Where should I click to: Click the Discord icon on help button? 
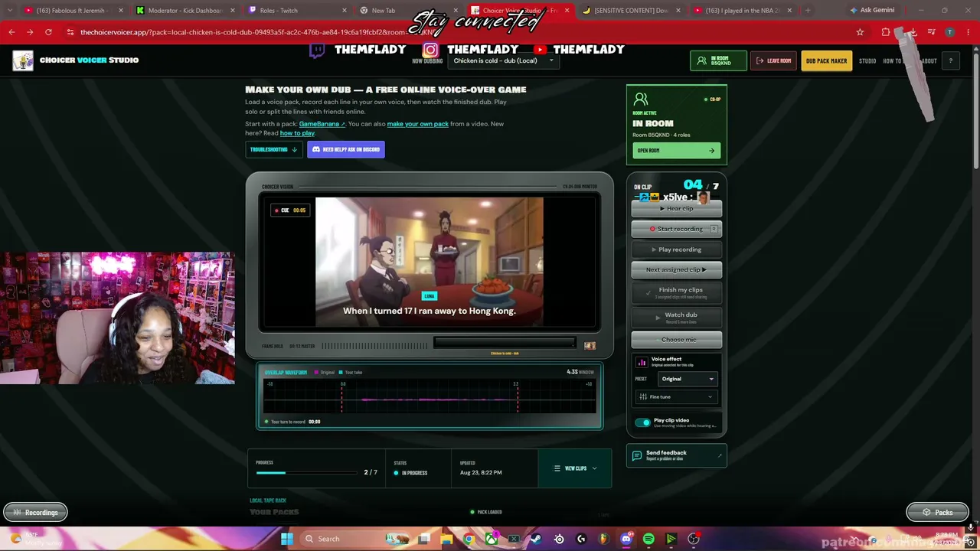pos(316,149)
